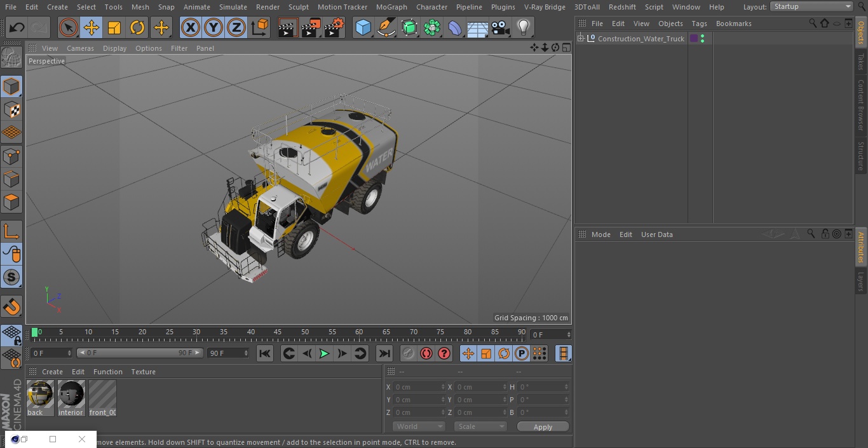
Task: Select the Construction_Water_Truck object
Action: click(641, 39)
